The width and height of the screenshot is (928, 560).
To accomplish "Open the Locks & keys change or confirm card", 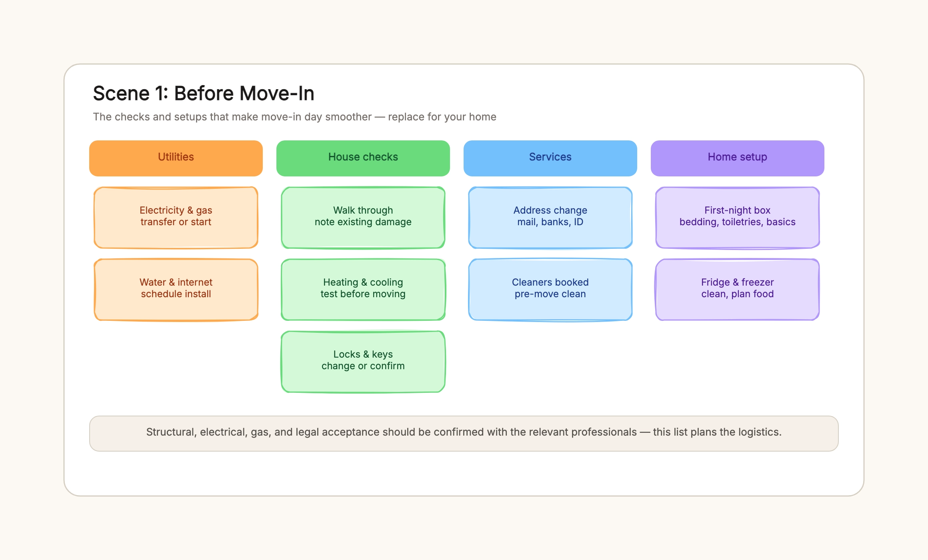I will [363, 362].
